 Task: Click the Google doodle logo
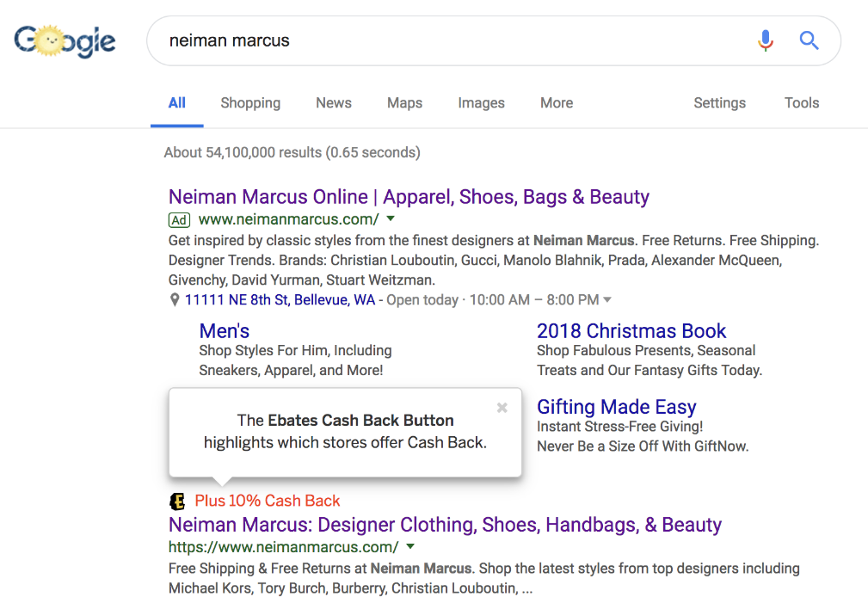click(x=65, y=40)
